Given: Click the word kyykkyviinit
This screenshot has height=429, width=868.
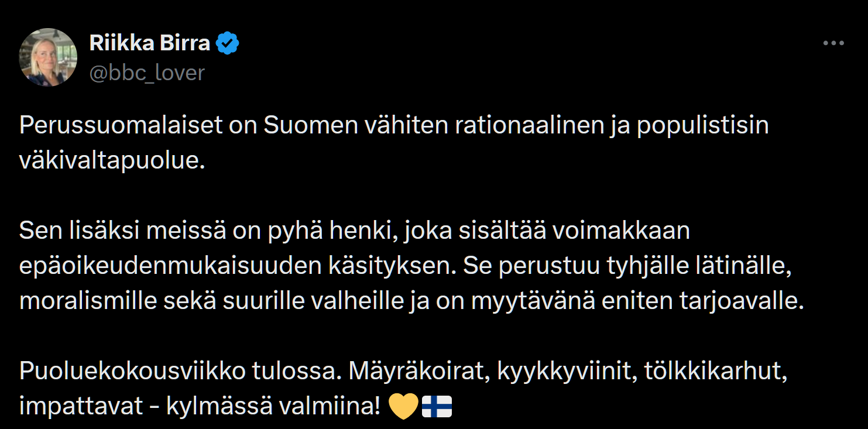Looking at the screenshot, I should 565,371.
